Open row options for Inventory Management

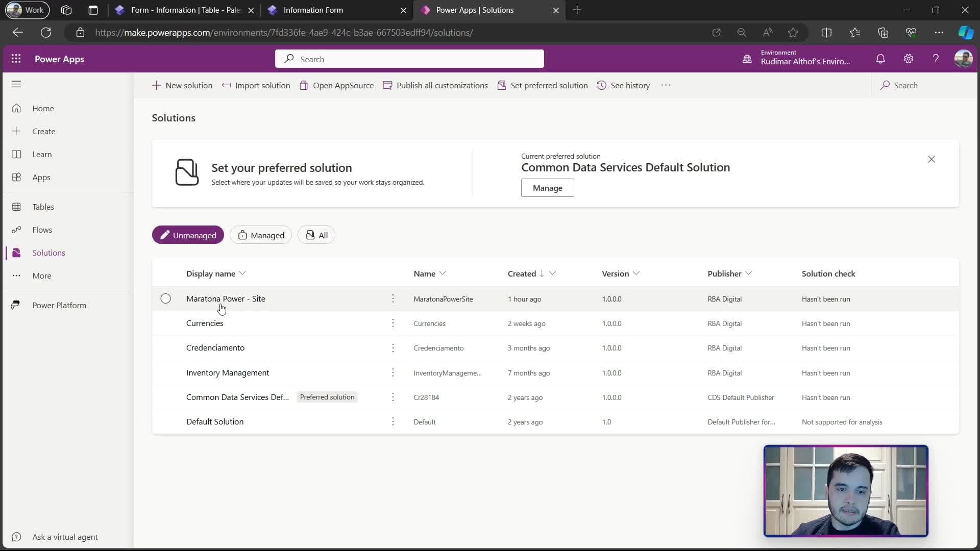(393, 373)
